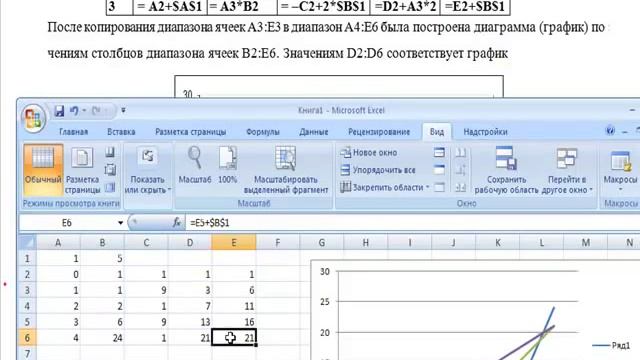Click the page break preview icon
This screenshot has width=640, height=360.
click(x=110, y=152)
